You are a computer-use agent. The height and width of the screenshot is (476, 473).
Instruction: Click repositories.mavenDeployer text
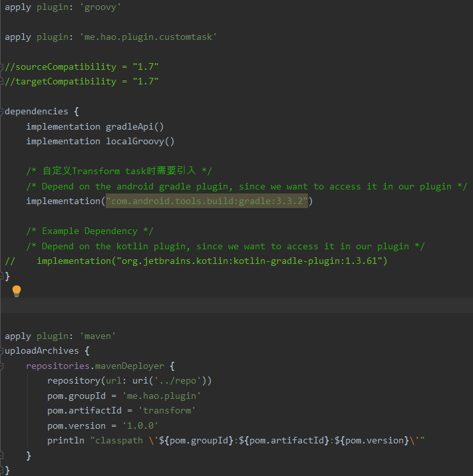click(x=94, y=366)
